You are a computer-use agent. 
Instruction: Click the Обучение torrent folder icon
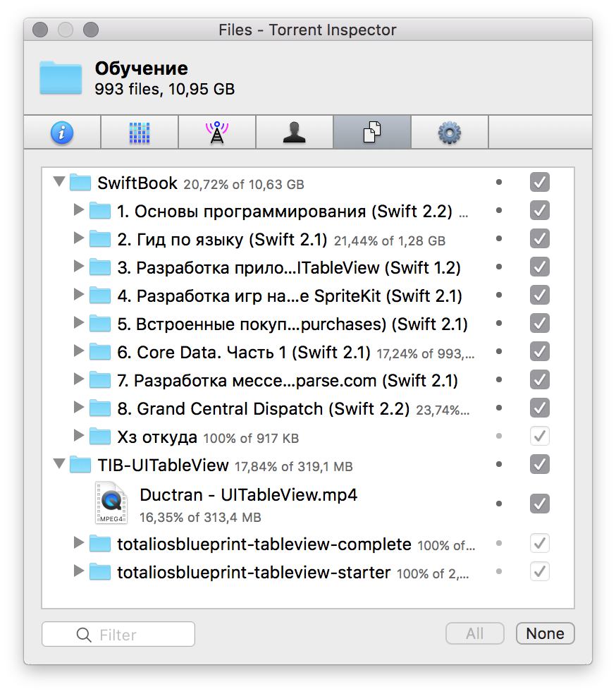tap(61, 78)
